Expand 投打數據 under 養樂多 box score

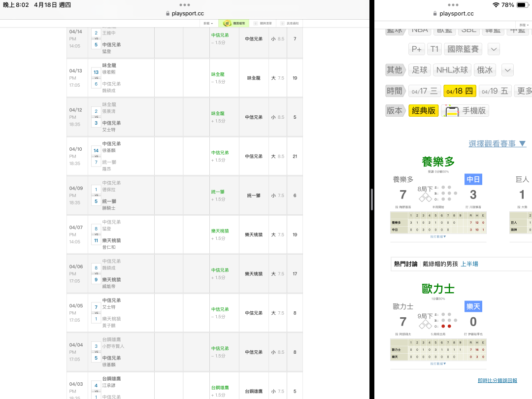pos(438,237)
